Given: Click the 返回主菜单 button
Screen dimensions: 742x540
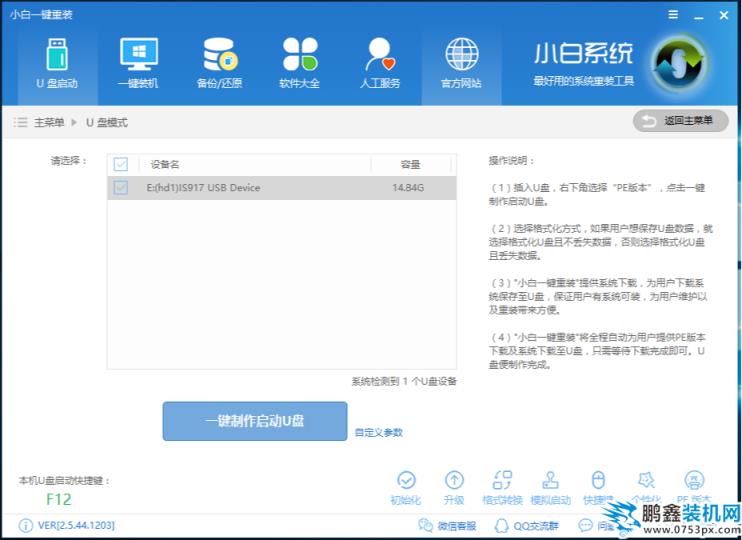Looking at the screenshot, I should pyautogui.click(x=680, y=121).
